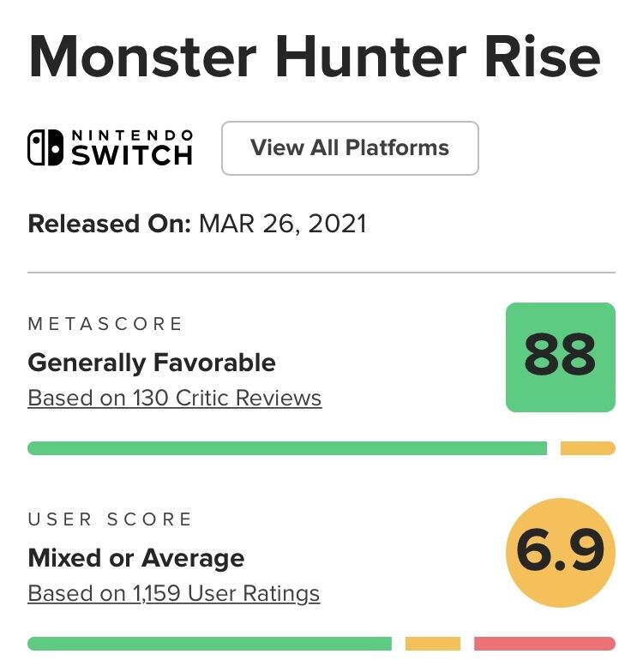Click the METASCORE heading text
This screenshot has width=643, height=672.
point(105,324)
